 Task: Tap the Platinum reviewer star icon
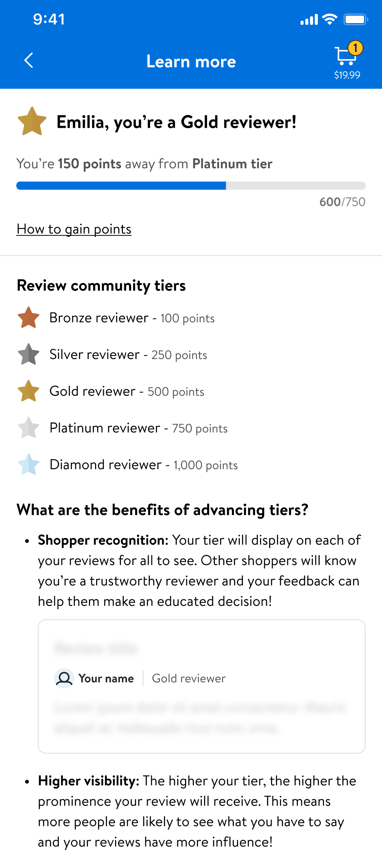point(29,428)
